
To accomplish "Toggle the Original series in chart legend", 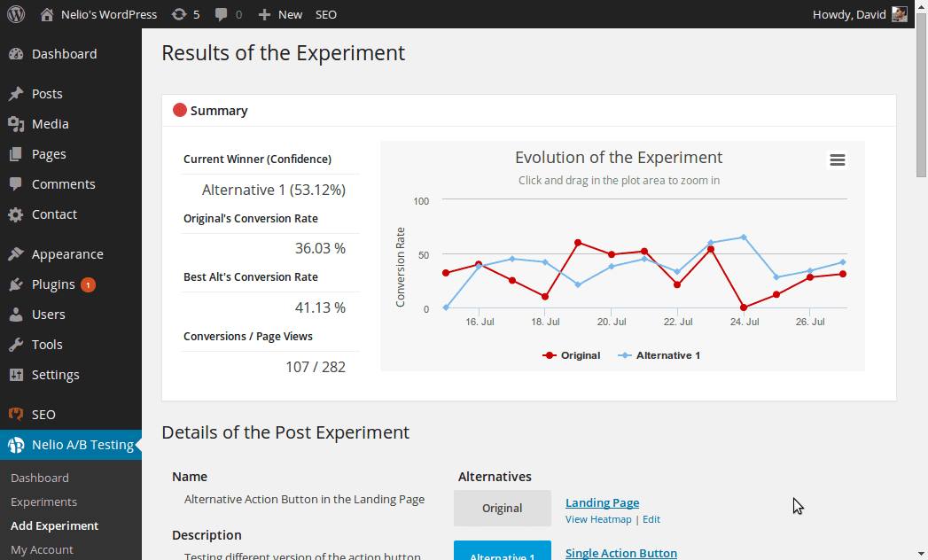I will [572, 355].
